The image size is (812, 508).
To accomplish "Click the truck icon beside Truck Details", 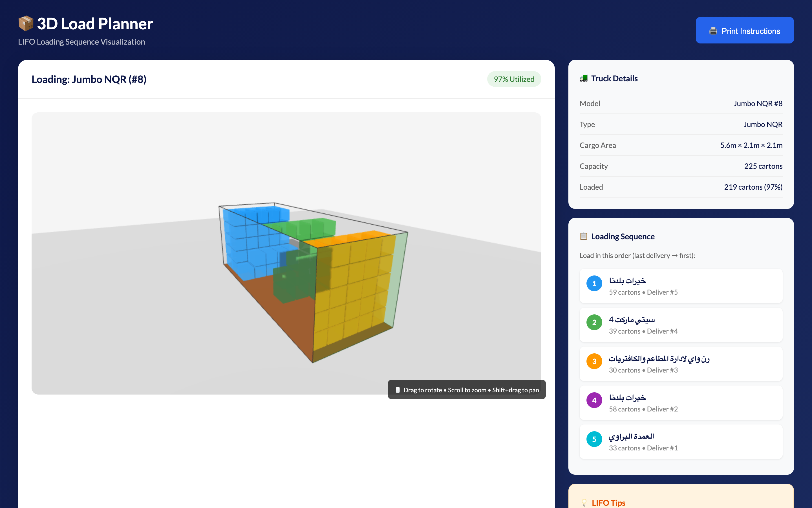I will click(x=584, y=78).
